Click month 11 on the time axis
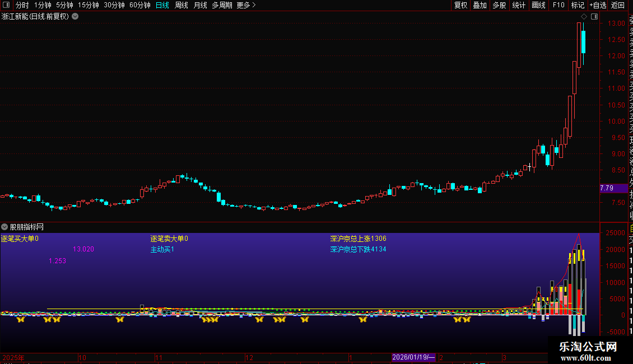 159,357
